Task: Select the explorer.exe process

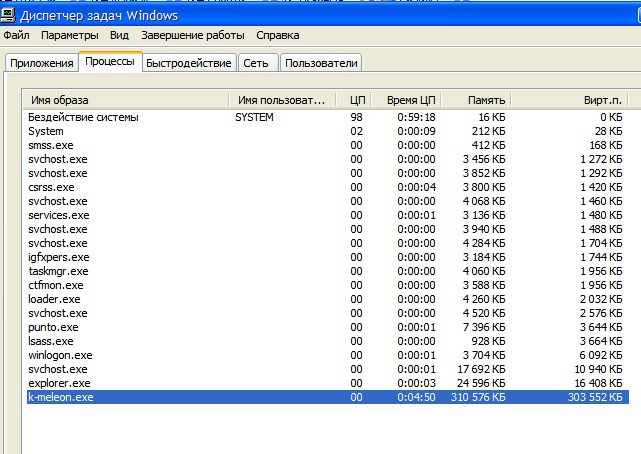Action: click(59, 383)
